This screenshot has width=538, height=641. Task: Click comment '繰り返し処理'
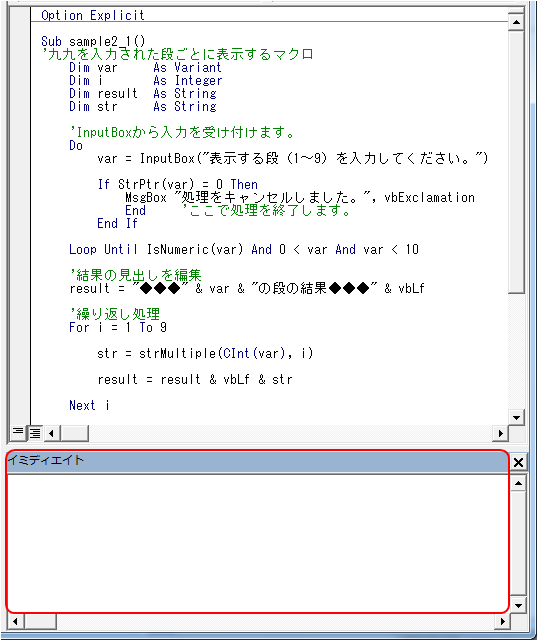click(115, 314)
